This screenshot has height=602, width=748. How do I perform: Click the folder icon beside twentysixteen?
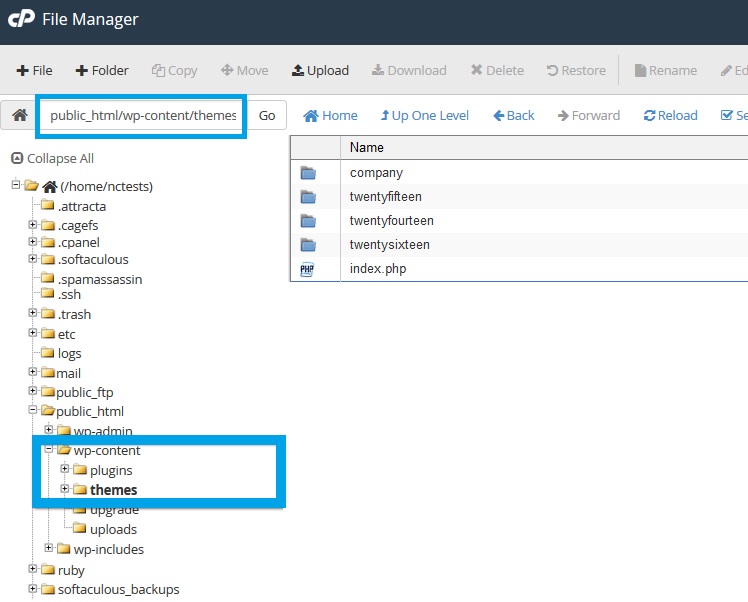(x=308, y=245)
